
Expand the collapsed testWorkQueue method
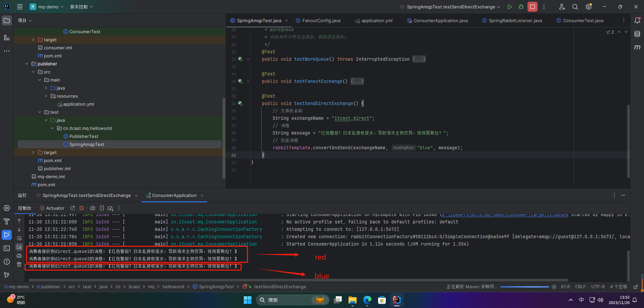(x=248, y=59)
